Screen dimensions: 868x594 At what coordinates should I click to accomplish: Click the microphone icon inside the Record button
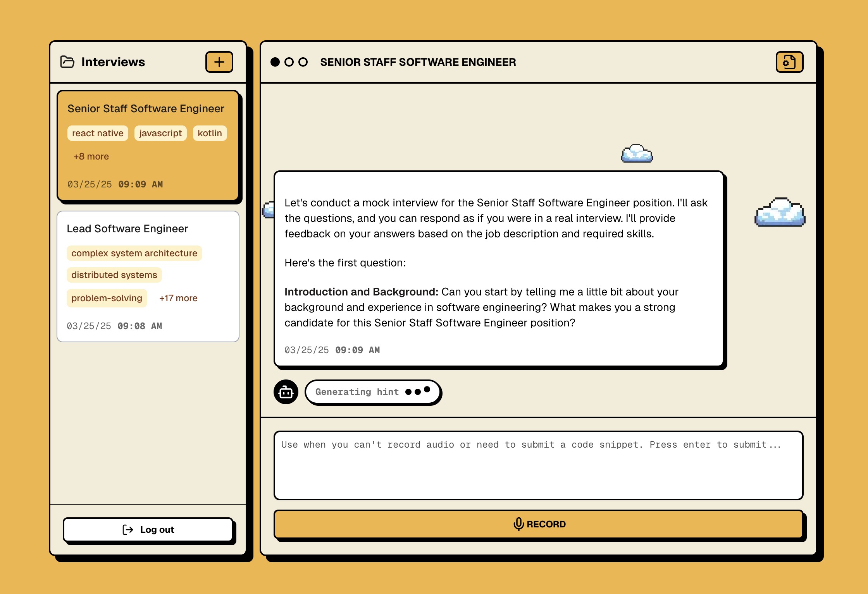[517, 524]
